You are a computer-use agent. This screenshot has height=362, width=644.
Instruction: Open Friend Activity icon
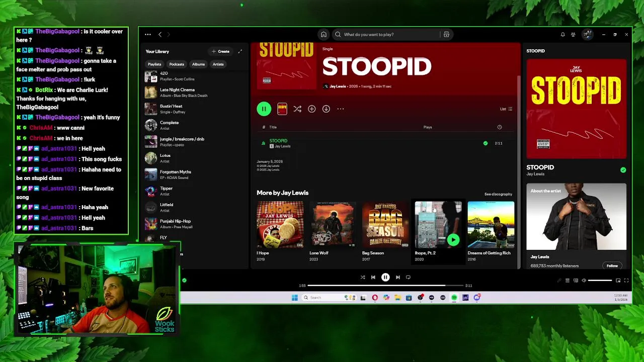coord(573,35)
